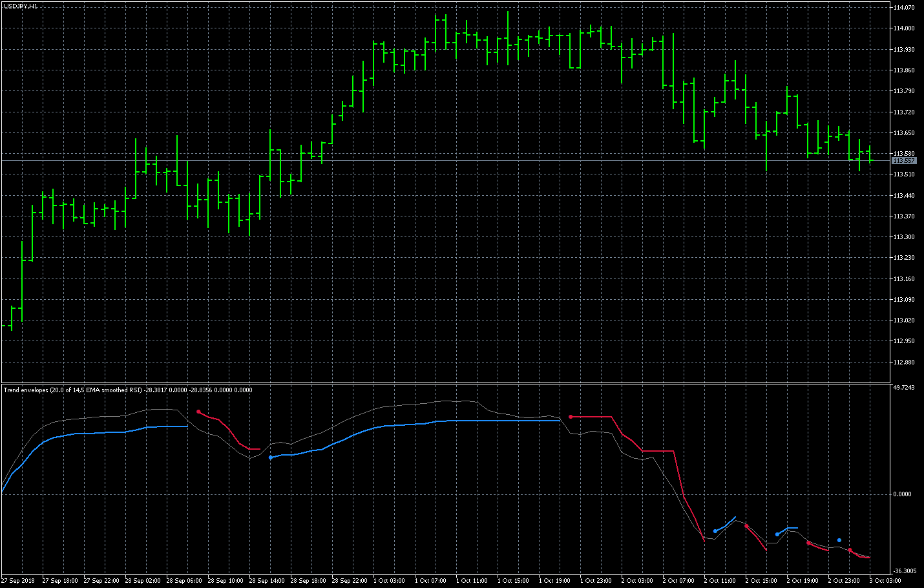
Task: Click the 3 Oct 03:00 time label
Action: (x=885, y=581)
